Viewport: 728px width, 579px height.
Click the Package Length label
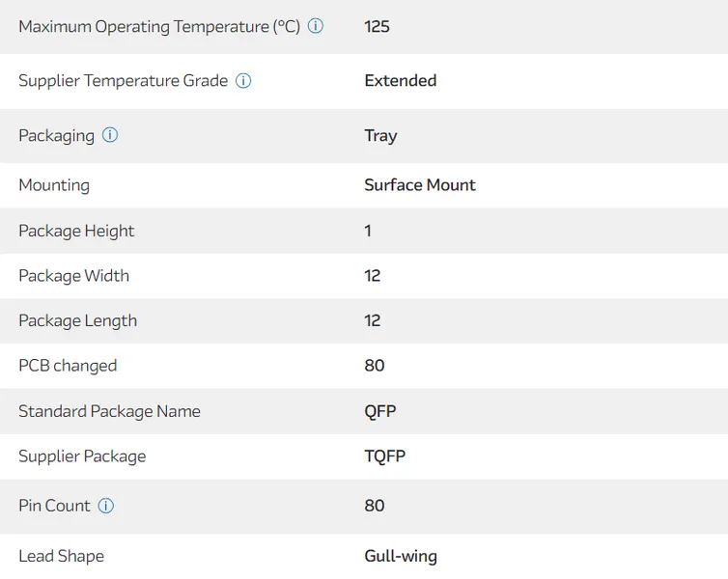(x=77, y=320)
